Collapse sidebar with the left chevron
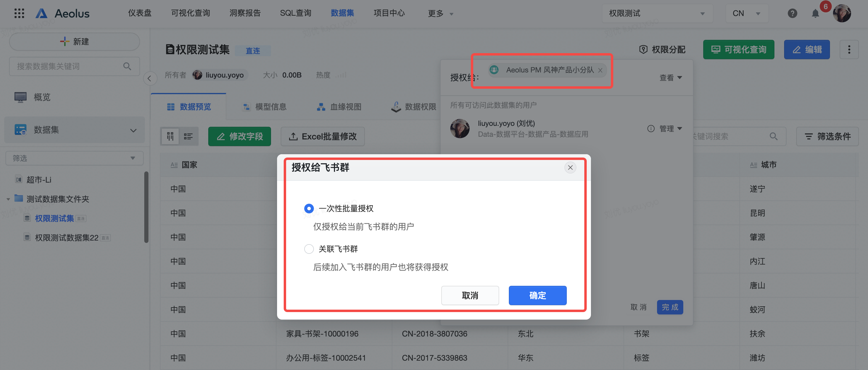This screenshot has width=868, height=370. pos(150,78)
